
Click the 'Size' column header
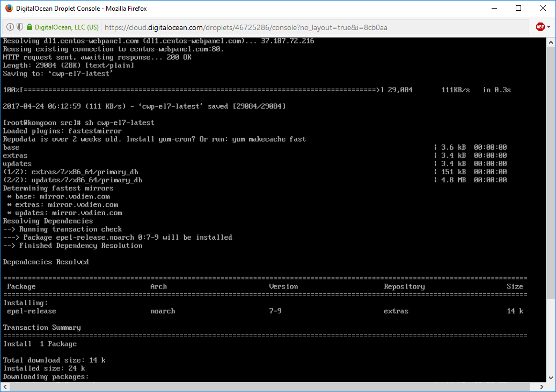click(x=515, y=286)
